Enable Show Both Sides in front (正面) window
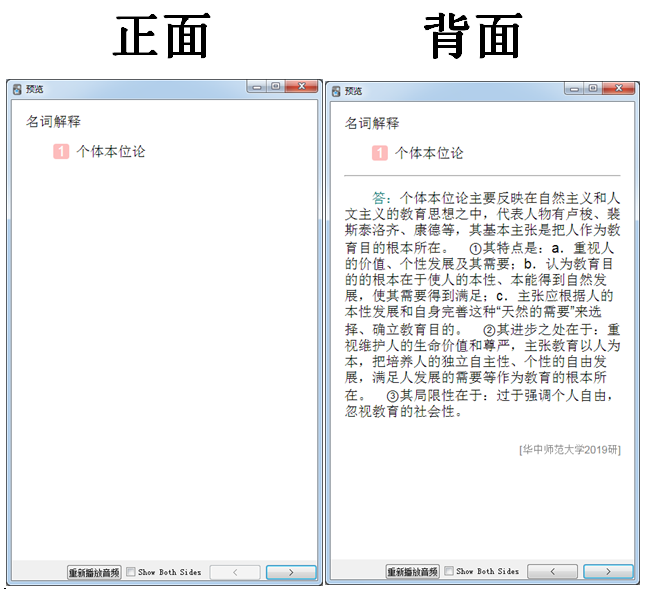This screenshot has height=589, width=646. coord(131,572)
